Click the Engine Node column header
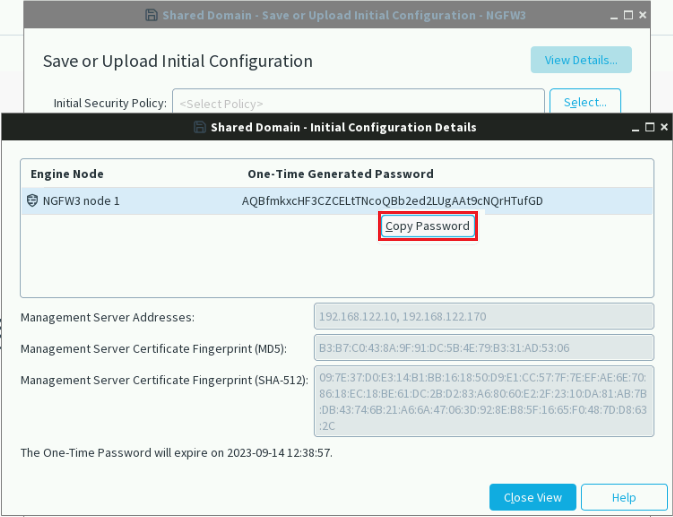Viewport: 673px width, 517px height. 67,174
